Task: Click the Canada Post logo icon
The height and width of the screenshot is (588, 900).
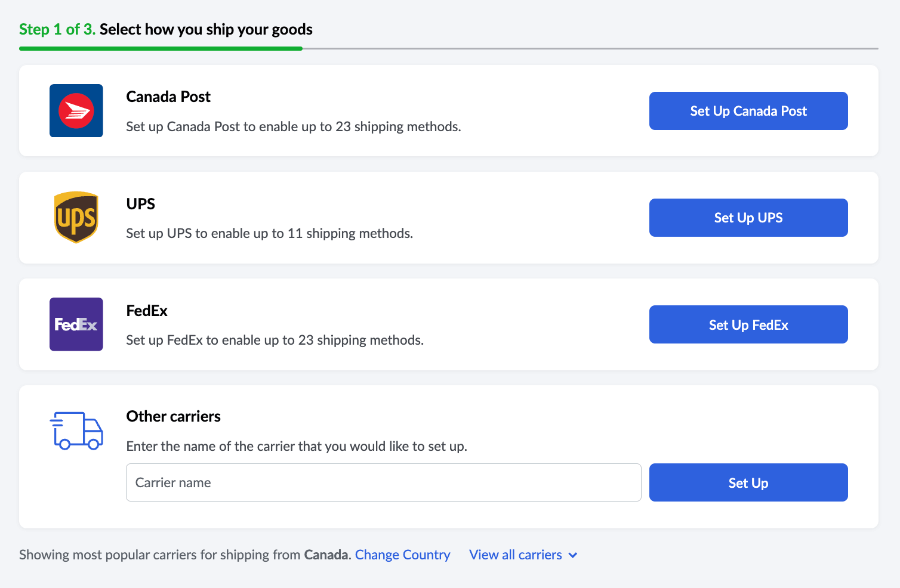Action: tap(76, 111)
